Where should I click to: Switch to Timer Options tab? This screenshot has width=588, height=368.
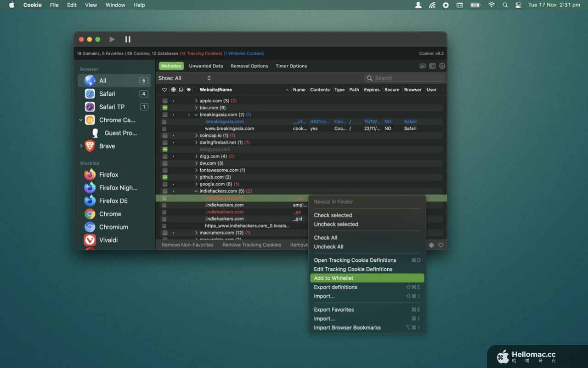tap(291, 66)
